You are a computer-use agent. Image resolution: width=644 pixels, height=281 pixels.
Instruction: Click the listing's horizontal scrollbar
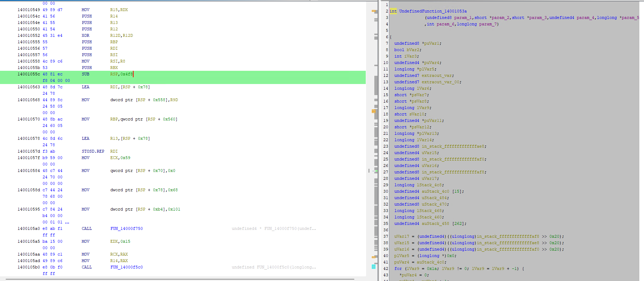179,279
